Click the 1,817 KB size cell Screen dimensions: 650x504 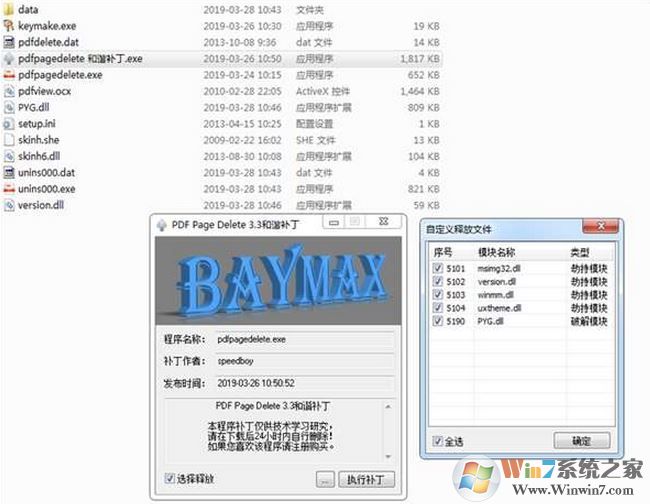click(420, 58)
